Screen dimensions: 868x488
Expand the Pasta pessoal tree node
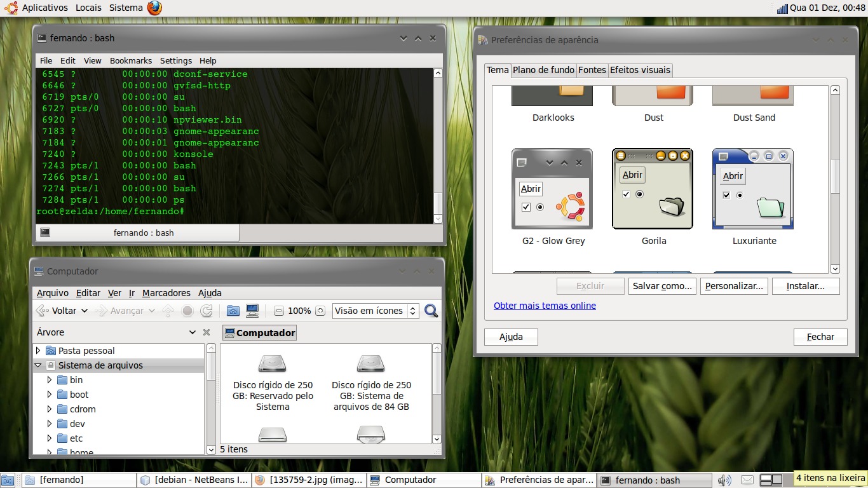coord(38,351)
